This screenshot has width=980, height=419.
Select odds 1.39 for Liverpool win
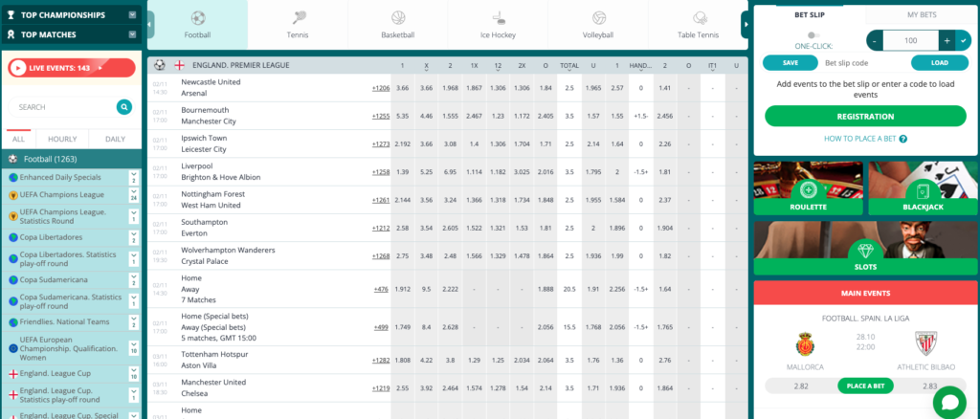coord(403,172)
